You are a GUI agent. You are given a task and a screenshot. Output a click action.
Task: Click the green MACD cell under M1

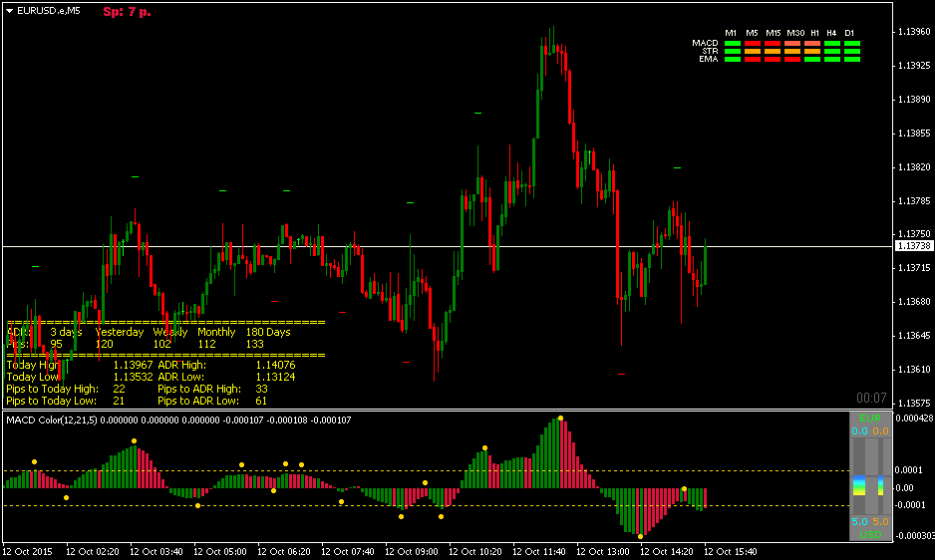point(733,44)
